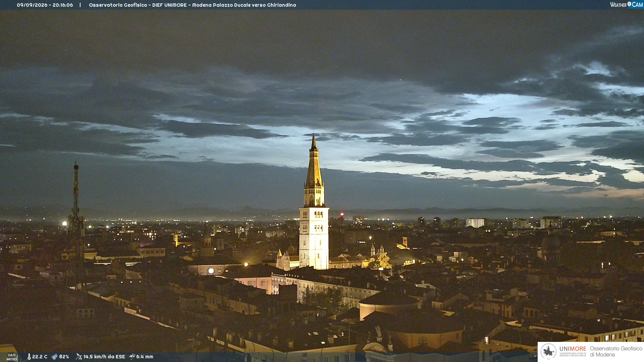Click the white high-rise building on horizon
Viewport: 644px width, 362px height.
pyautogui.click(x=475, y=223)
